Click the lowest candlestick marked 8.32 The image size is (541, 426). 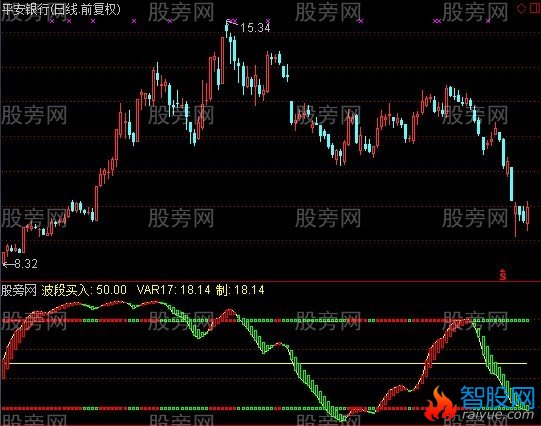tap(4, 258)
